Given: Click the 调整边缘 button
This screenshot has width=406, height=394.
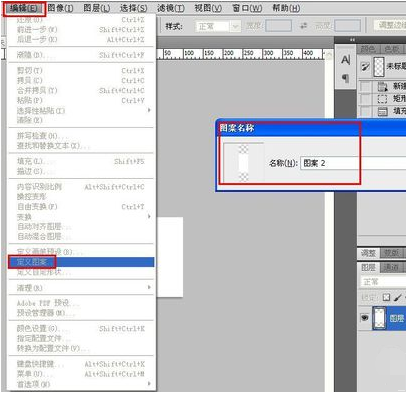Looking at the screenshot, I should [x=390, y=25].
